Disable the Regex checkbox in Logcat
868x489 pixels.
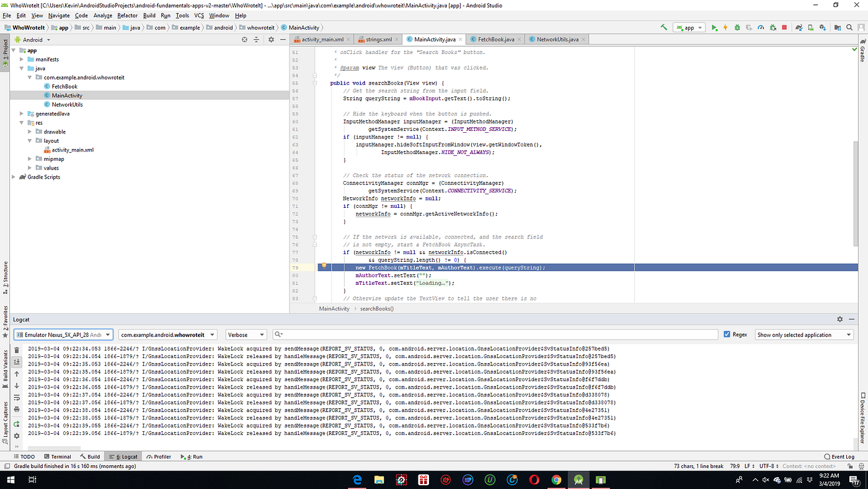(727, 334)
